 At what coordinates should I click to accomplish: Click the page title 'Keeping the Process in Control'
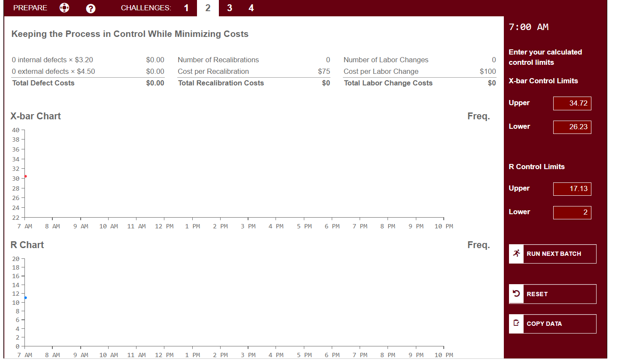point(130,34)
